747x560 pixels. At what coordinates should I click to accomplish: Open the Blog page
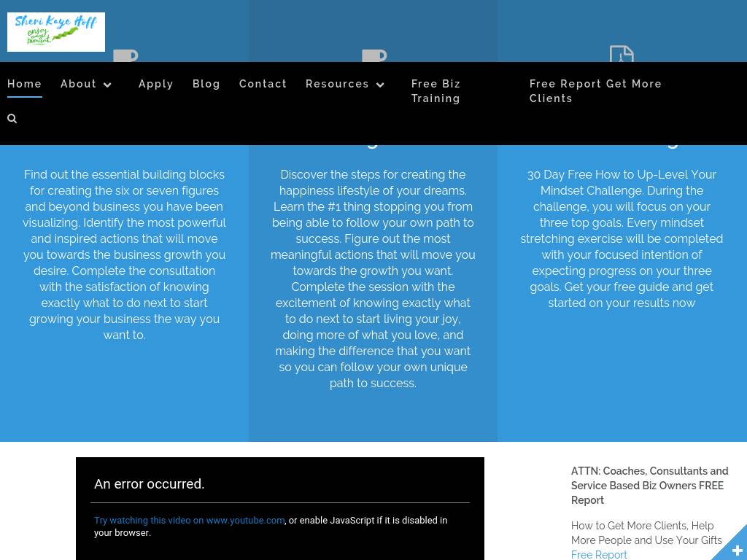pyautogui.click(x=206, y=84)
